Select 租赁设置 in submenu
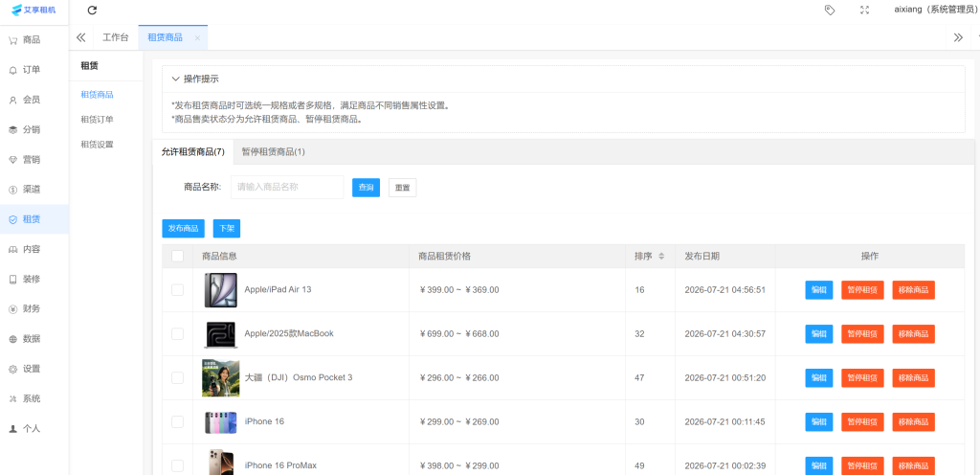This screenshot has height=475, width=980. (97, 145)
